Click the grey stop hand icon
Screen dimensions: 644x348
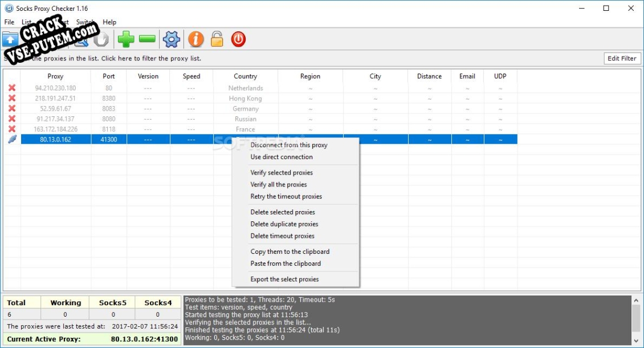click(x=101, y=39)
